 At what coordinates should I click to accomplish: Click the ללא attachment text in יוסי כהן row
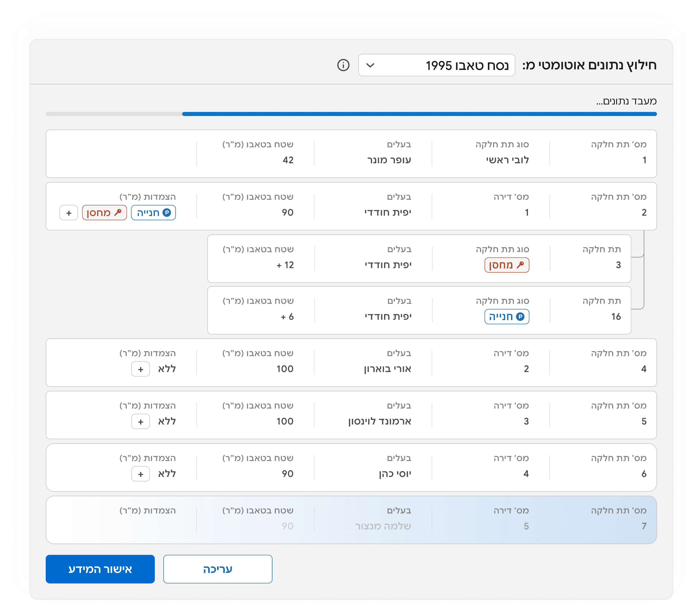(x=167, y=474)
